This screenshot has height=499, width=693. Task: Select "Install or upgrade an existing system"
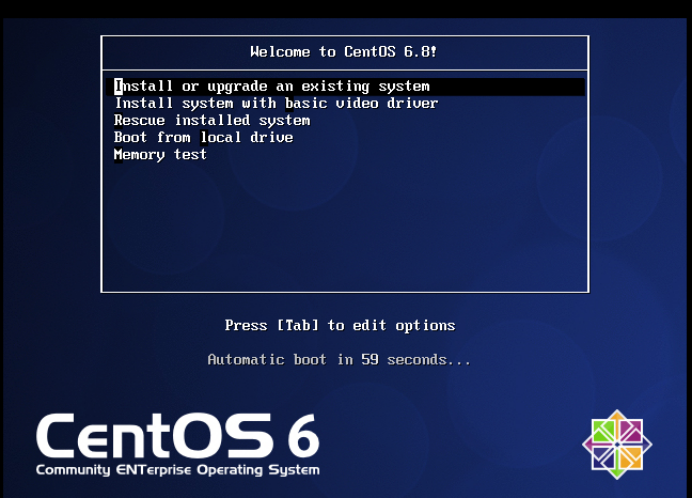click(x=345, y=86)
